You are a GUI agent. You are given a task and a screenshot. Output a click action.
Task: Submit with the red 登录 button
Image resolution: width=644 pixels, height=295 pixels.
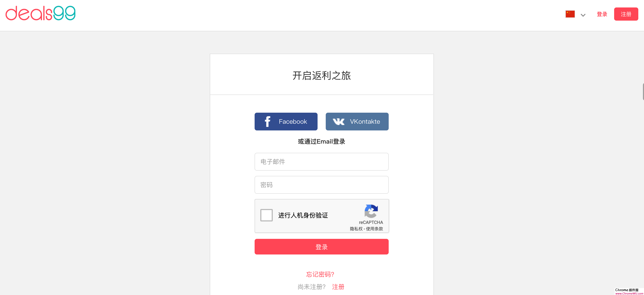coord(321,247)
